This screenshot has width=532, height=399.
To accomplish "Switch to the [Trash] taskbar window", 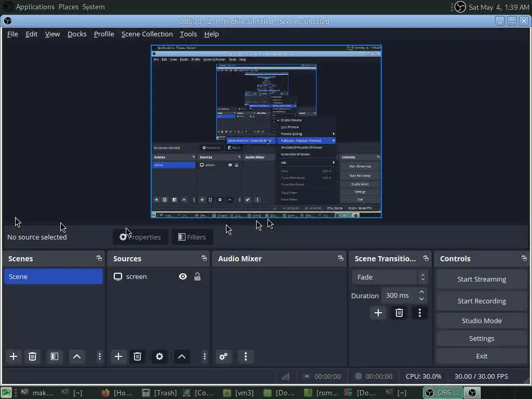I will 159,393.
